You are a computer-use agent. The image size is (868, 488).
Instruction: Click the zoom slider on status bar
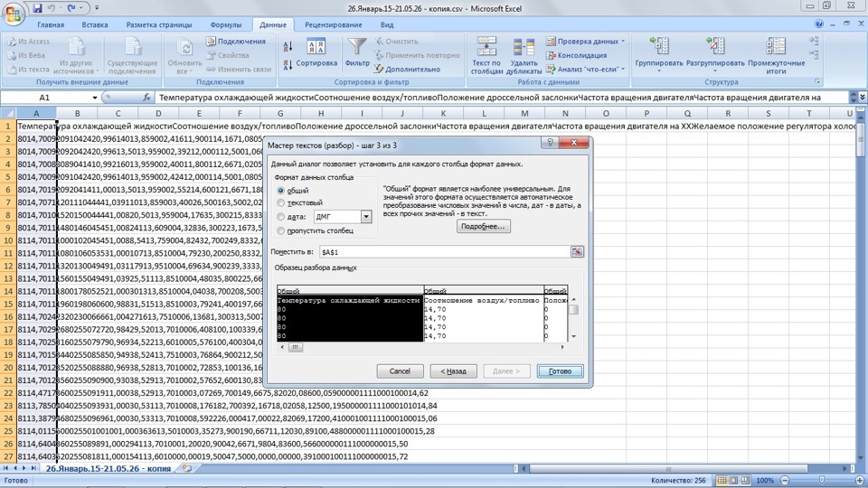click(x=822, y=480)
